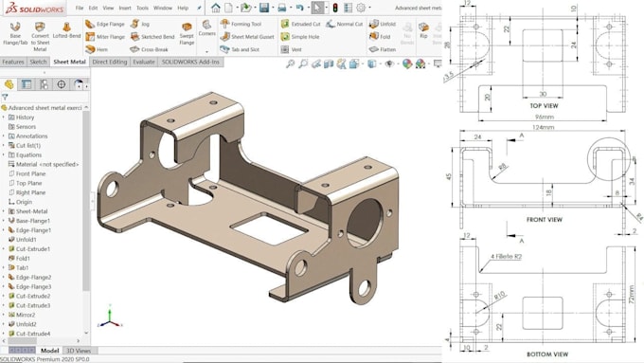644x363 pixels.
Task: Open the 3D Views bottom tab
Action: click(x=79, y=351)
